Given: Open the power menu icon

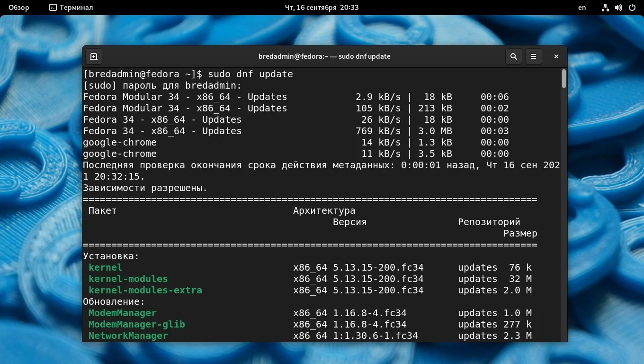Looking at the screenshot, I should click(632, 8).
